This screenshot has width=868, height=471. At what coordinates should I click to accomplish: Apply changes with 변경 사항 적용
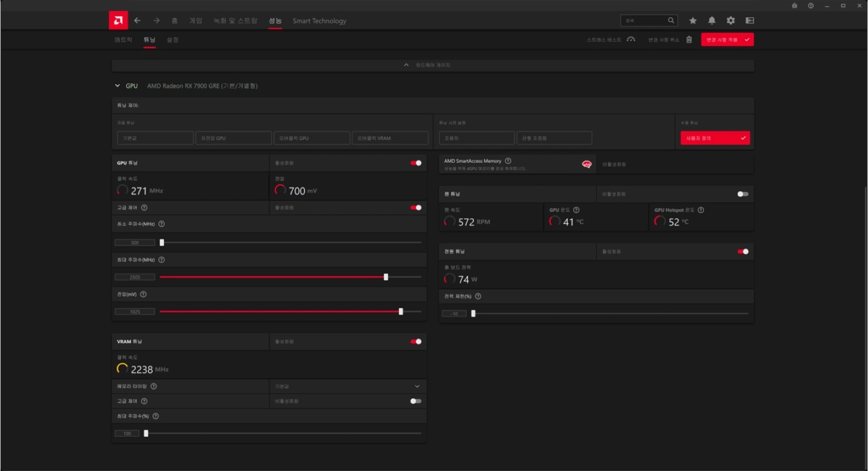[x=727, y=39]
